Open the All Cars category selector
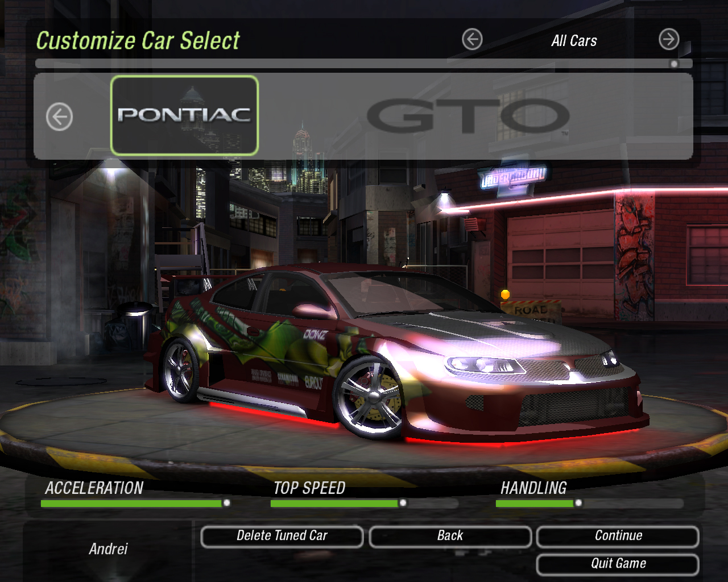The image size is (728, 582). (573, 41)
